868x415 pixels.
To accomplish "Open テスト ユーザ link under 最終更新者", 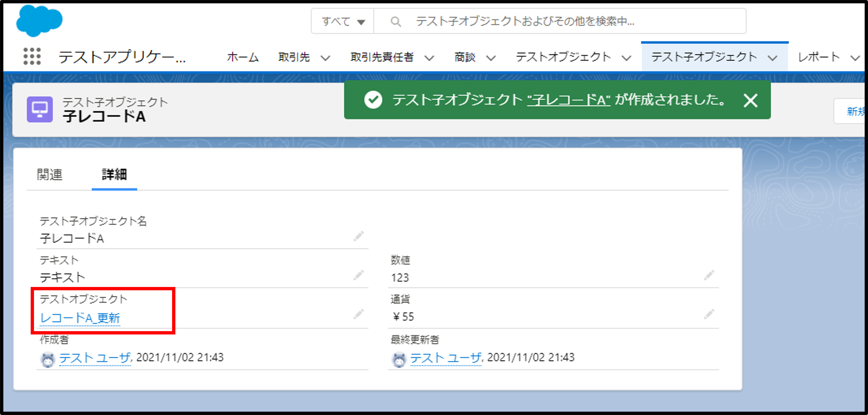I will pyautogui.click(x=445, y=358).
